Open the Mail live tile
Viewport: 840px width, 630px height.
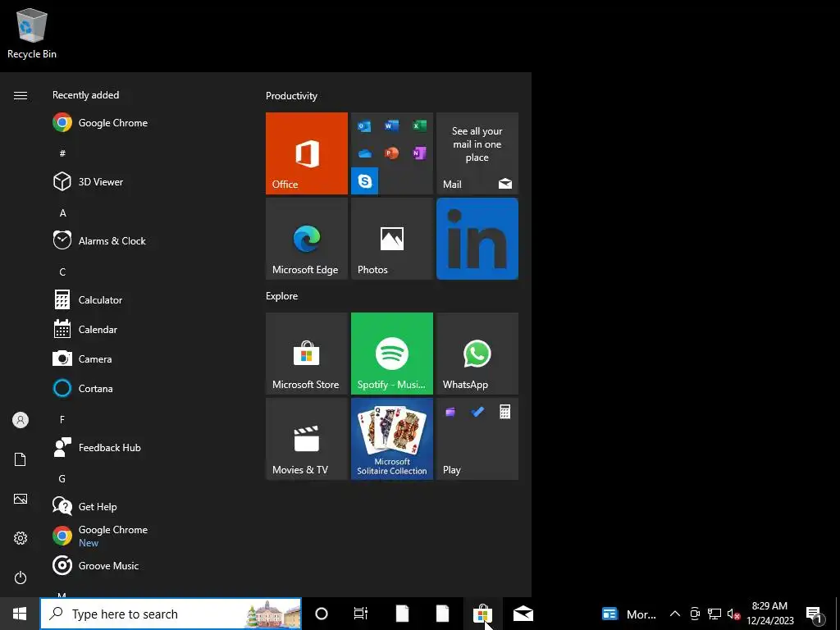[477, 153]
